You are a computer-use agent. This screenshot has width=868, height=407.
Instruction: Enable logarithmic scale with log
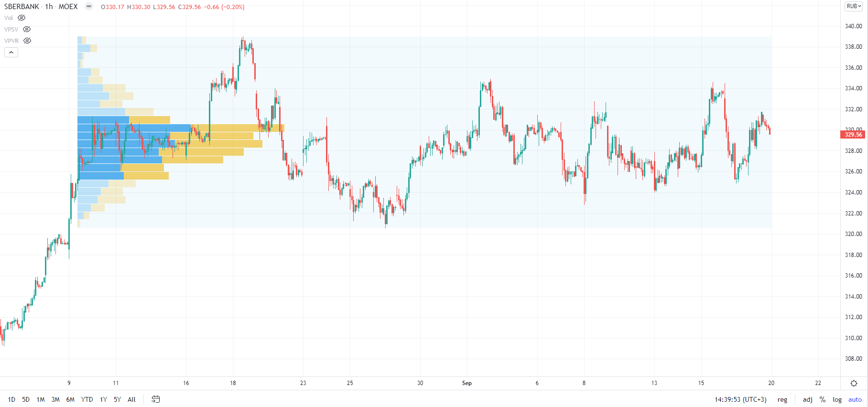(x=837, y=399)
